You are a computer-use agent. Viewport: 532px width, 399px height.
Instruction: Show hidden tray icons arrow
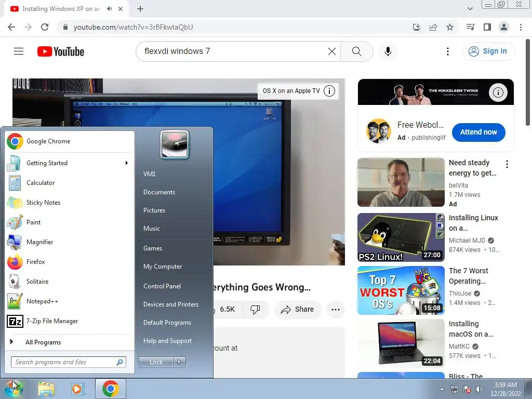(x=442, y=389)
